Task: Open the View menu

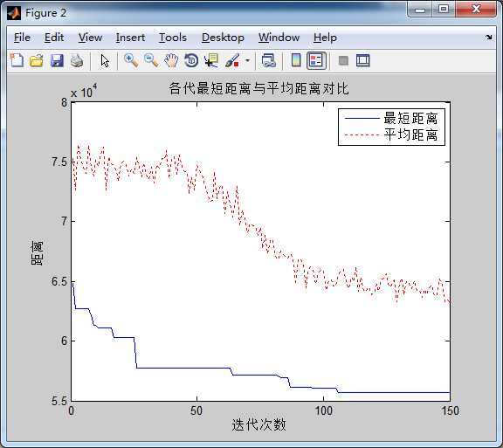Action: coord(91,38)
